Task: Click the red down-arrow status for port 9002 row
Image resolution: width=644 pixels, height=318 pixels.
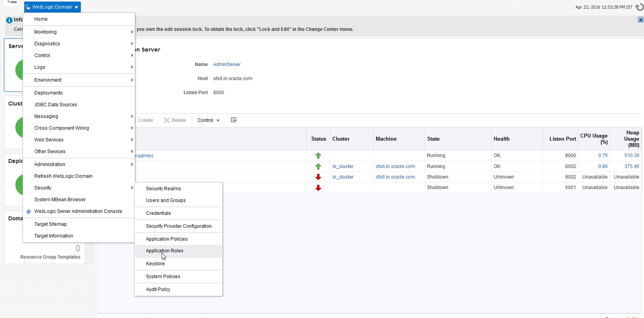Action: (x=318, y=177)
